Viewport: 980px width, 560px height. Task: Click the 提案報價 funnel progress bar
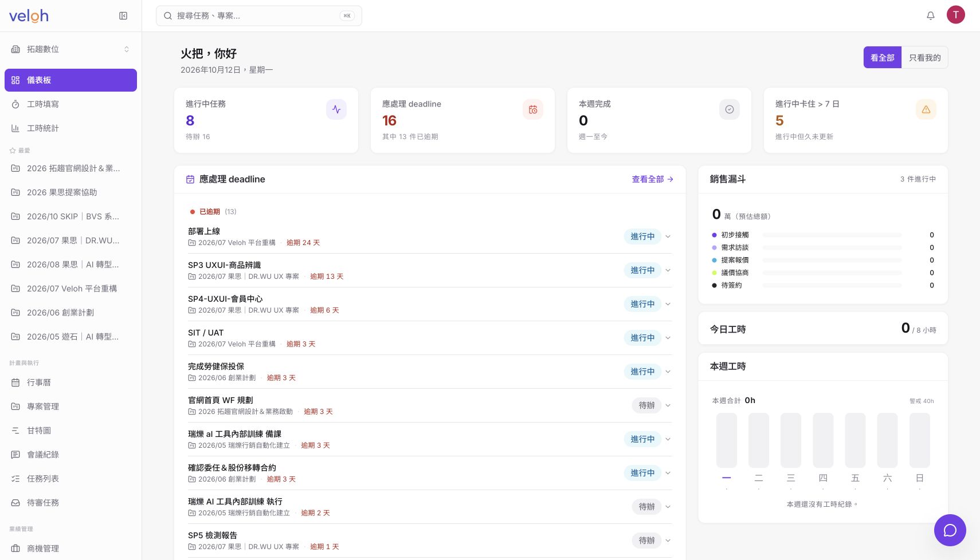pyautogui.click(x=832, y=260)
